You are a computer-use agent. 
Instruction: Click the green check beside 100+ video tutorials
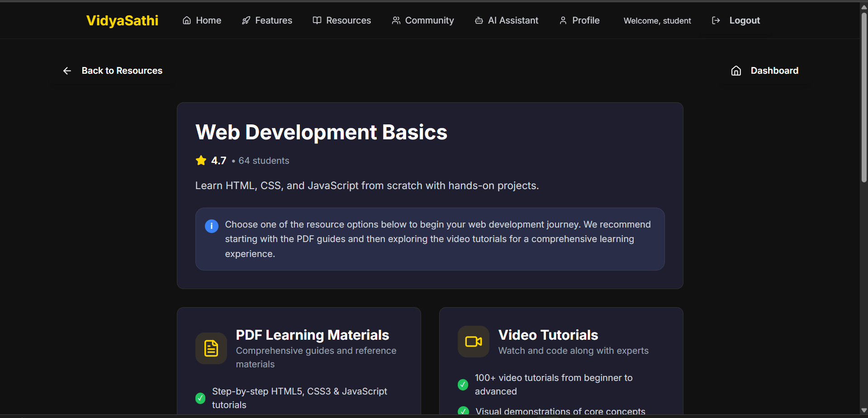coord(463,385)
